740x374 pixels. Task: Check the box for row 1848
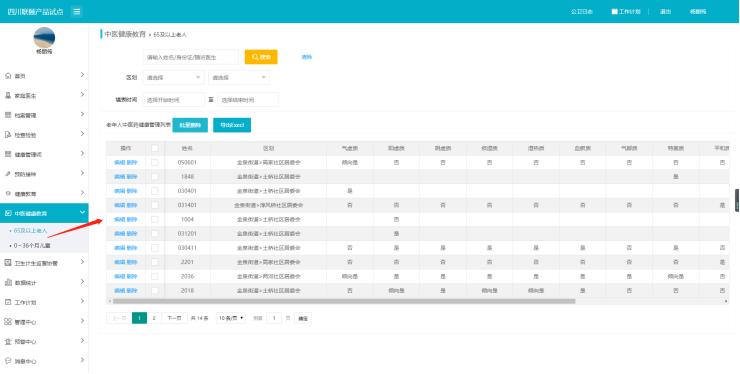(x=155, y=177)
